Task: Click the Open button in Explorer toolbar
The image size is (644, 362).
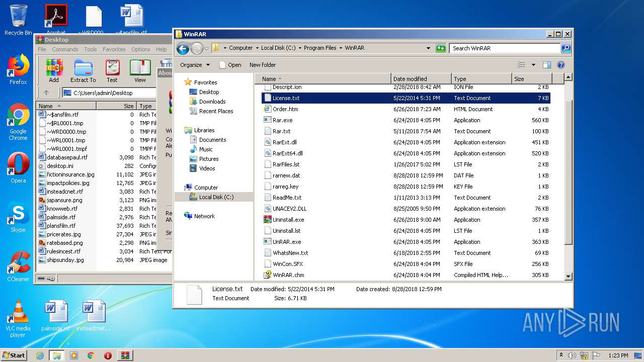Action: (230, 65)
